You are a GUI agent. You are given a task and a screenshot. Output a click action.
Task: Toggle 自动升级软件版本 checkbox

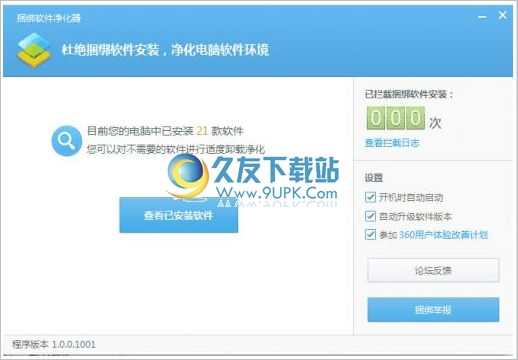pyautogui.click(x=370, y=216)
